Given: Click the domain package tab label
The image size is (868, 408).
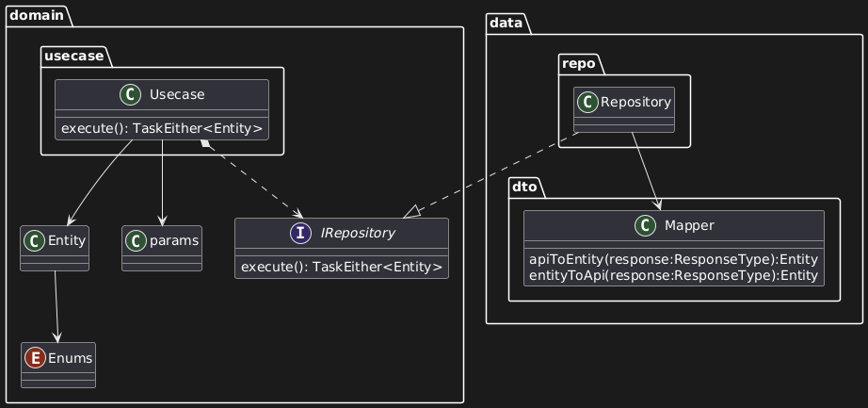Looking at the screenshot, I should pyautogui.click(x=37, y=15).
